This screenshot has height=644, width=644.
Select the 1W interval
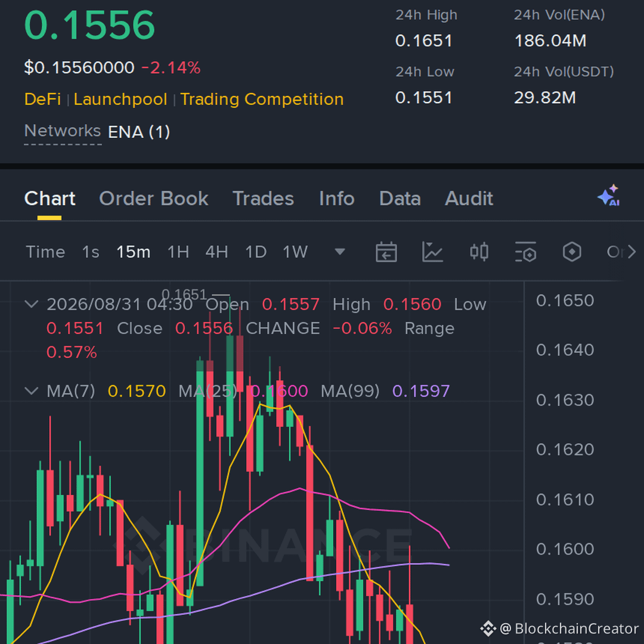295,252
